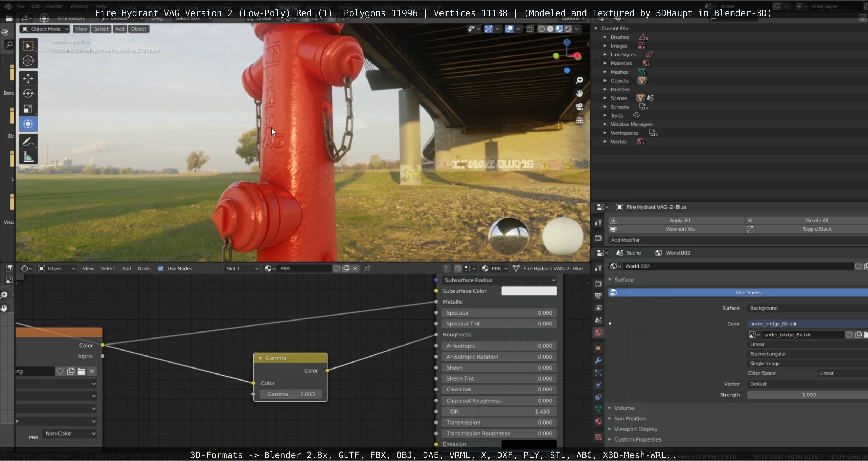Viewport: 868px width, 461px height.
Task: Click the Apply All button
Action: [676, 220]
